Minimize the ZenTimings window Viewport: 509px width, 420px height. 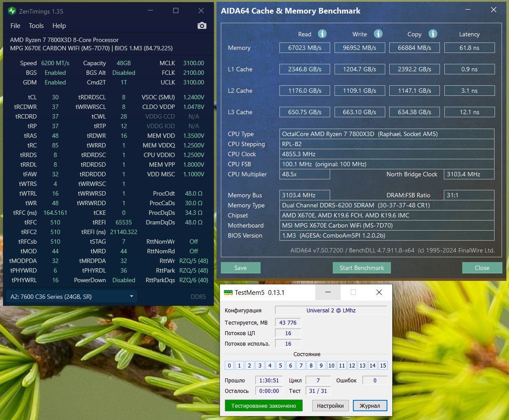(150, 10)
